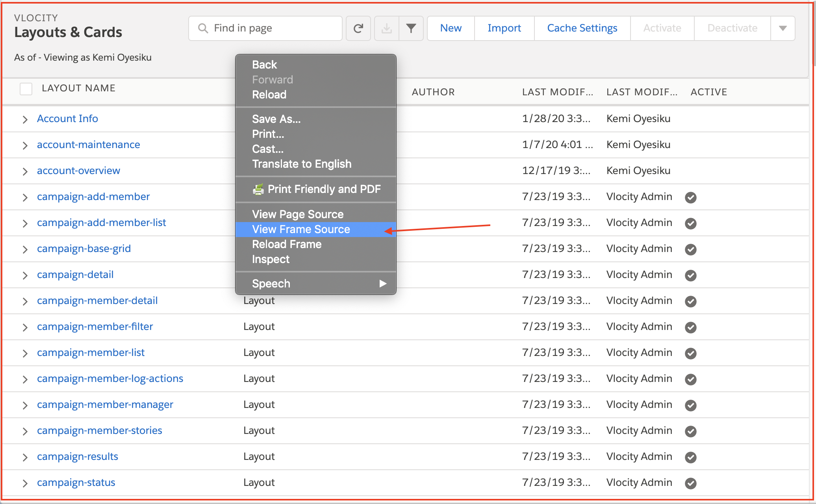This screenshot has height=504, width=816.
Task: Click Kemi Oyesiku in account-overview row
Action: point(638,170)
